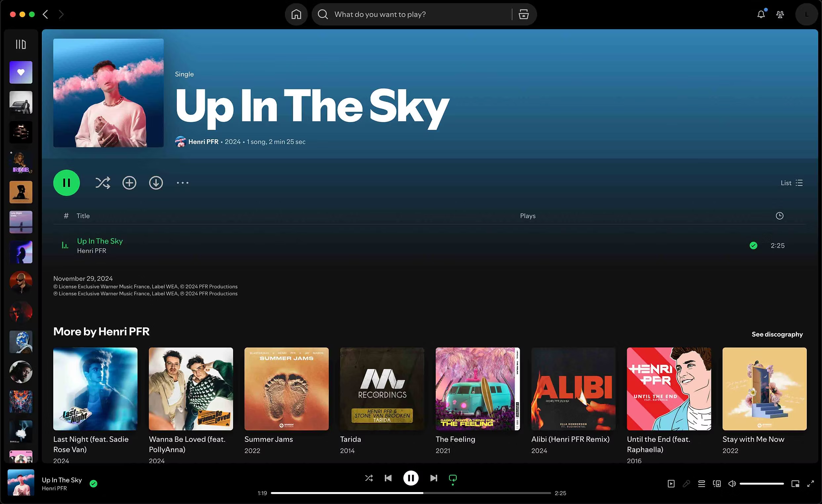Pause the single with the green button
The height and width of the screenshot is (504, 822).
pyautogui.click(x=66, y=183)
